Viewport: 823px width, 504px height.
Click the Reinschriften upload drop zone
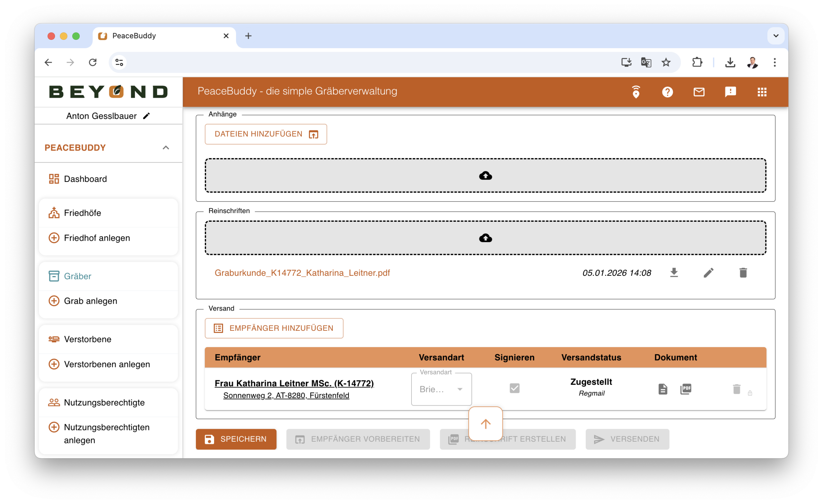click(485, 238)
